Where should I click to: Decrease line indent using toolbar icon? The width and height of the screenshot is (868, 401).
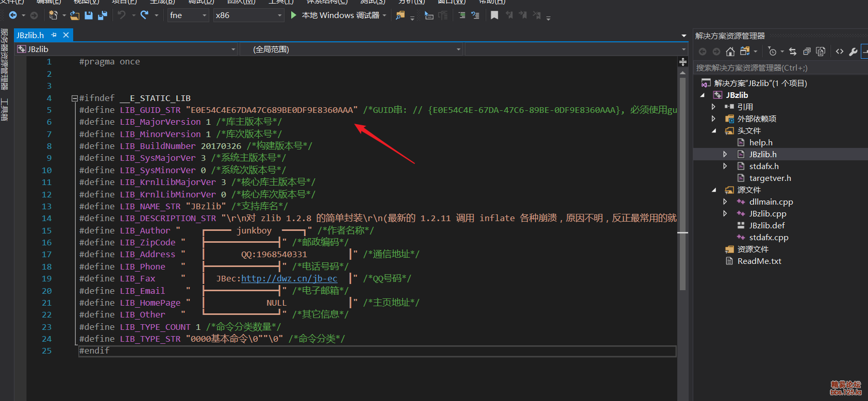point(462,15)
